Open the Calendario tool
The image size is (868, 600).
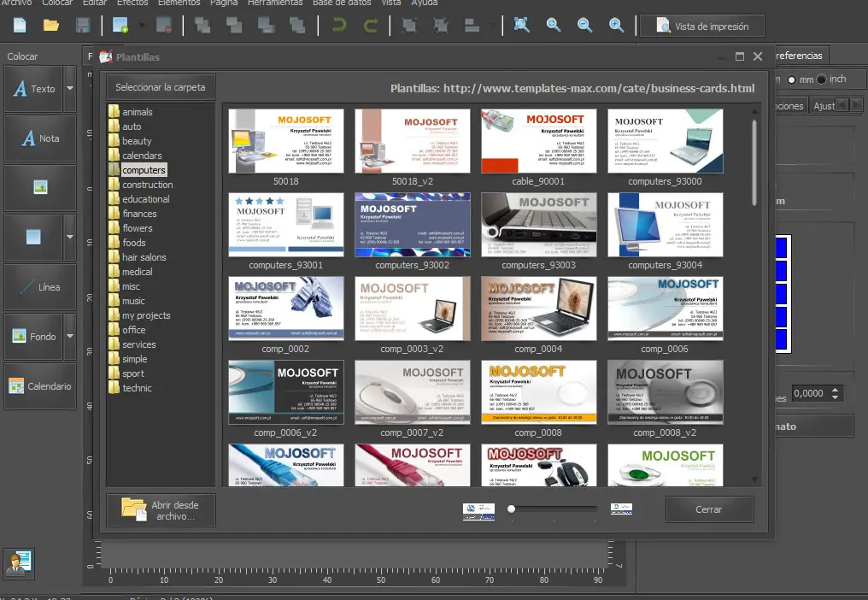(x=39, y=386)
